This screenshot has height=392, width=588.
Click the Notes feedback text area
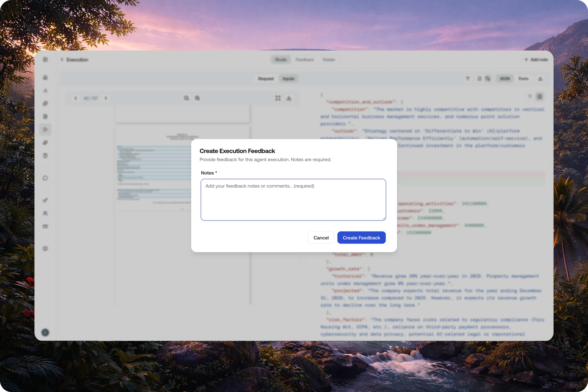(293, 200)
